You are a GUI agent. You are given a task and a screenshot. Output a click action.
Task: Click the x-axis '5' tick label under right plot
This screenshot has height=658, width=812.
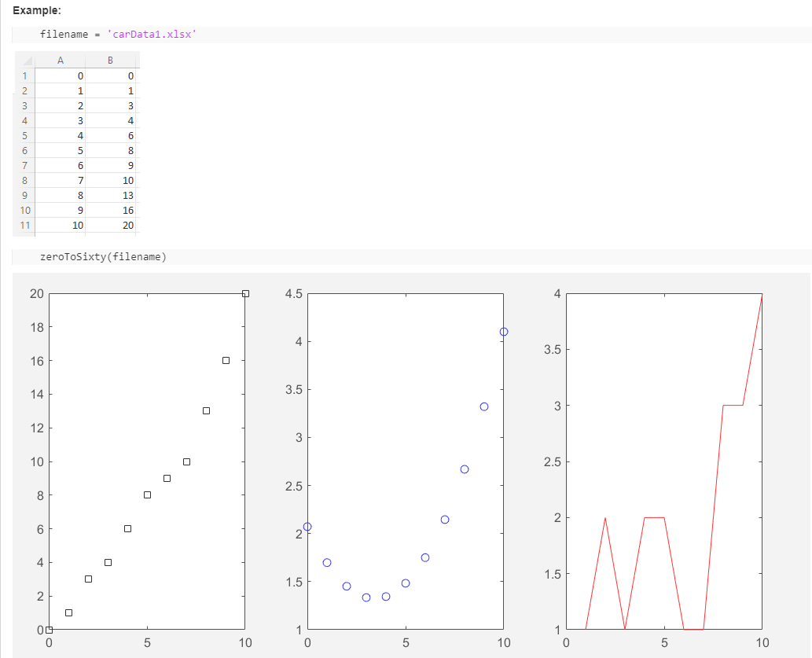[664, 643]
